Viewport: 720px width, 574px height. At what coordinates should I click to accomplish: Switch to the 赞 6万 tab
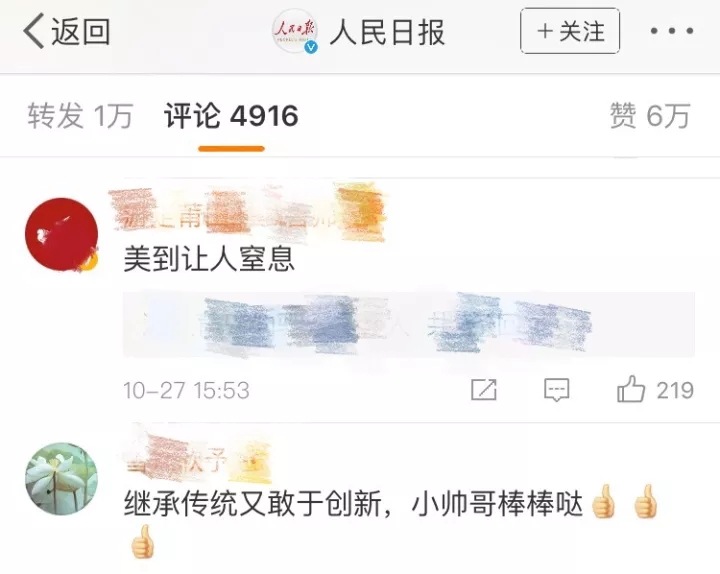tap(650, 115)
